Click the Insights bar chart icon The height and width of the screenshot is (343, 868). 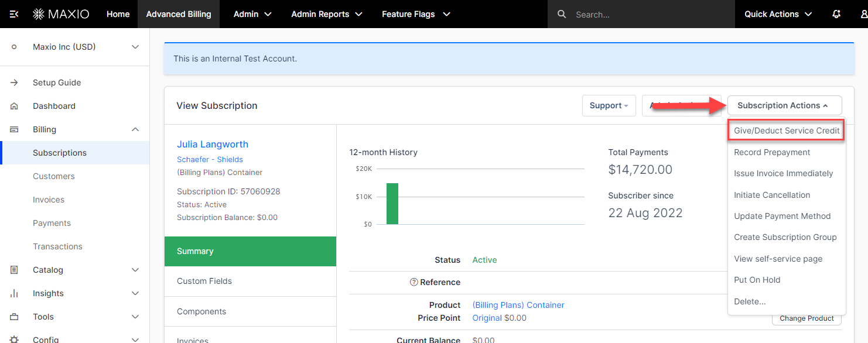pos(15,293)
